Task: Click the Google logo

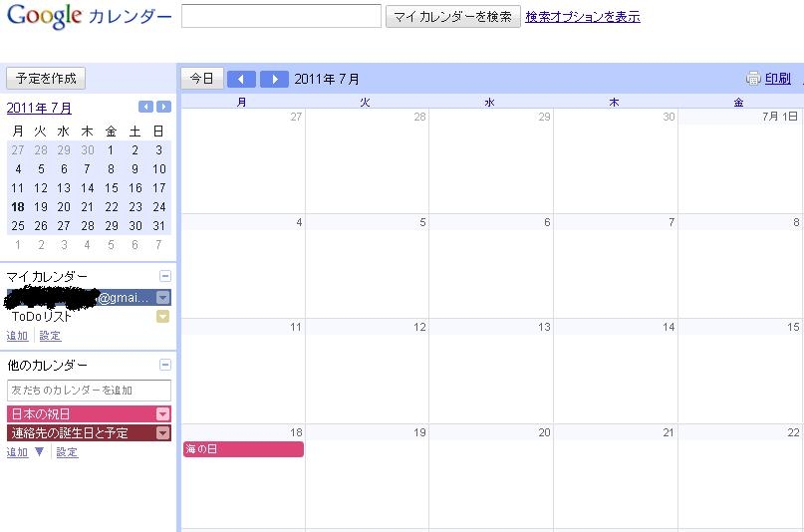Action: tap(45, 16)
